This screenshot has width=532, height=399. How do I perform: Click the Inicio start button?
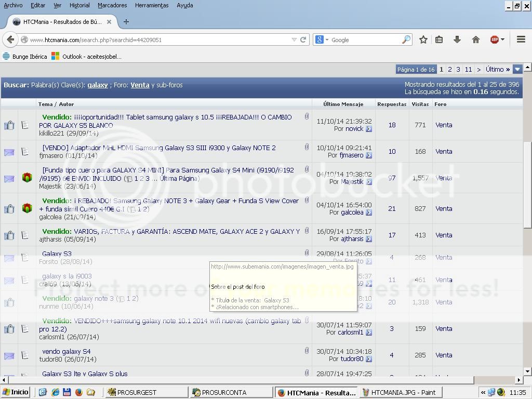click(16, 392)
